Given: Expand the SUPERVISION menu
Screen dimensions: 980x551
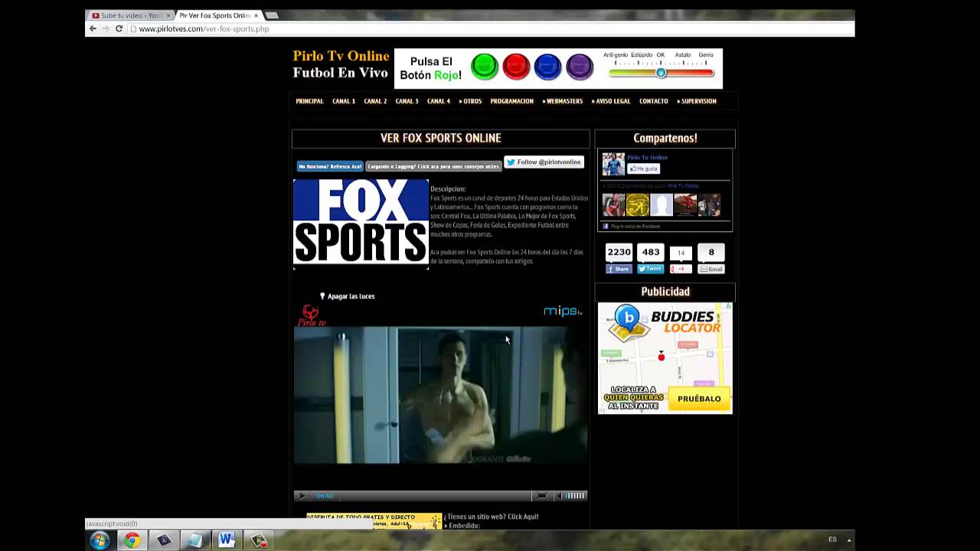Looking at the screenshot, I should [x=697, y=101].
